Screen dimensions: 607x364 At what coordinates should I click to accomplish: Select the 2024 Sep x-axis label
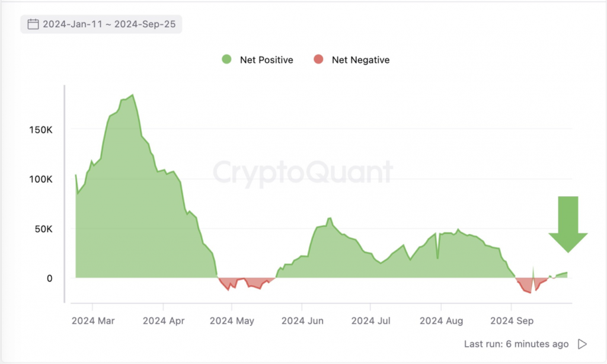coord(512,321)
